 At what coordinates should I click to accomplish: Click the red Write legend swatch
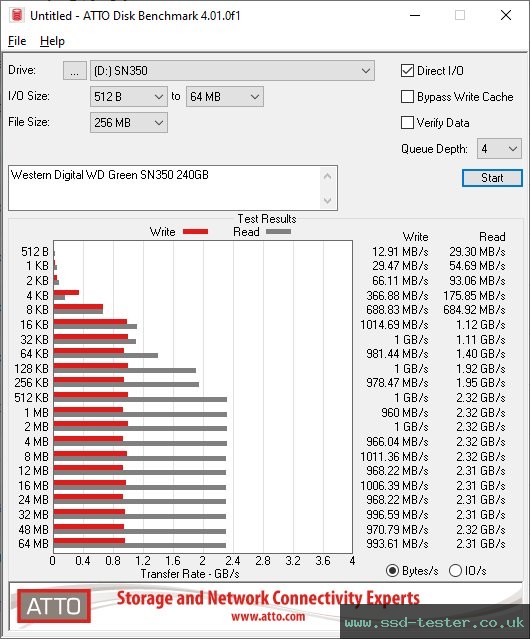click(196, 231)
